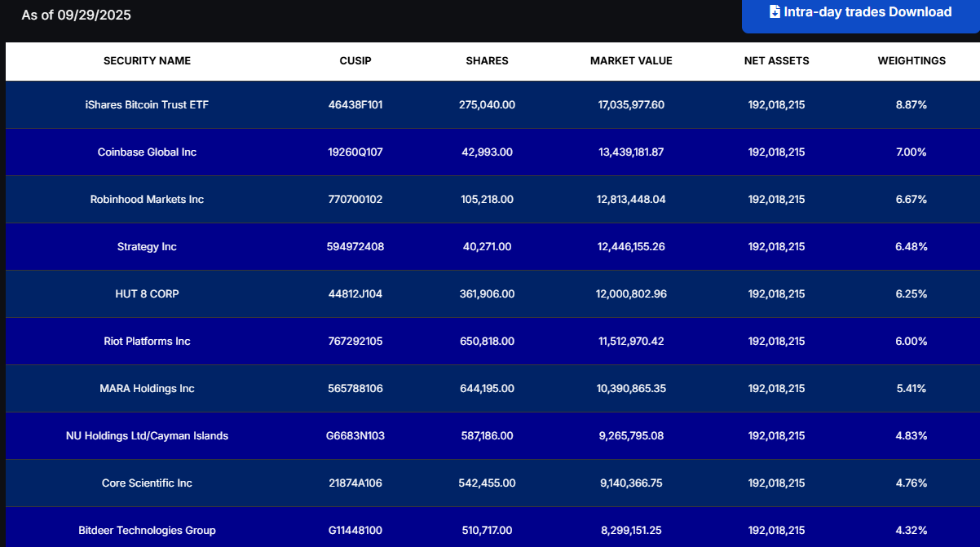Viewport: 980px width, 547px height.
Task: Click net assets value in iShares Bitcoin row
Action: point(776,105)
